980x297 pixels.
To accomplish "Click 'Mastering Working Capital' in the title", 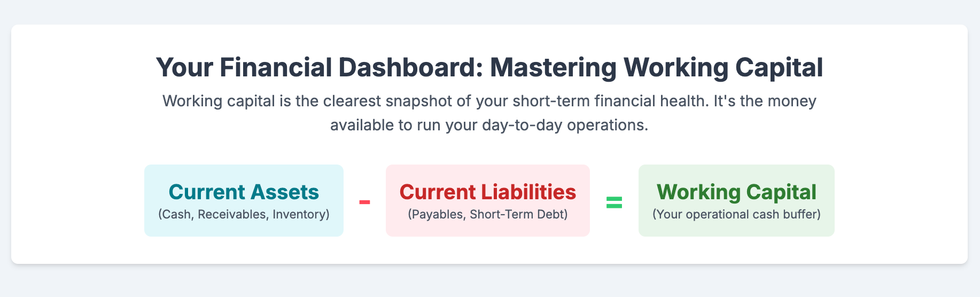I will point(656,68).
